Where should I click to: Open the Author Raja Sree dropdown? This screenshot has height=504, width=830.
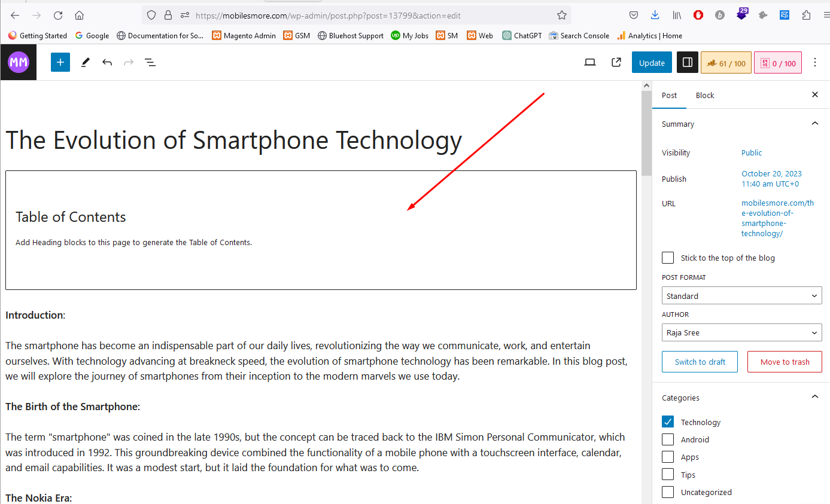click(x=741, y=332)
